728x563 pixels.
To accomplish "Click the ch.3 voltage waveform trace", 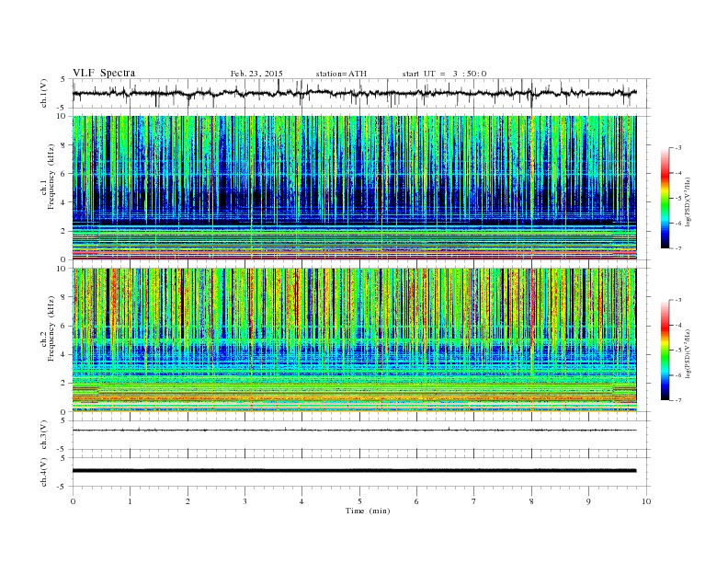I will (x=354, y=431).
